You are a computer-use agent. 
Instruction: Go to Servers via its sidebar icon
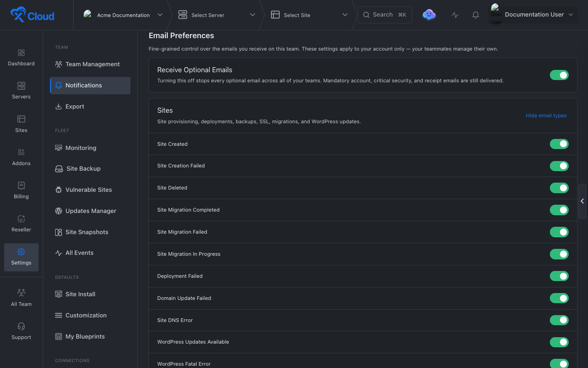click(x=21, y=86)
